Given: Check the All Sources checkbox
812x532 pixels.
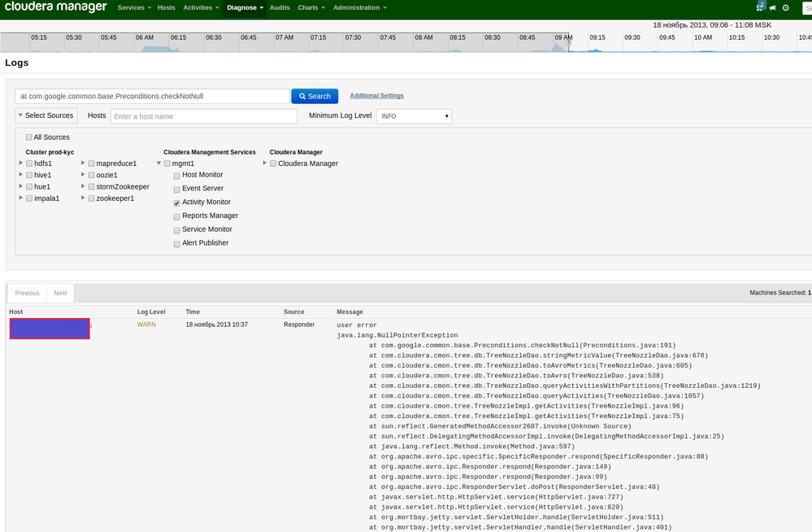Looking at the screenshot, I should click(x=29, y=137).
